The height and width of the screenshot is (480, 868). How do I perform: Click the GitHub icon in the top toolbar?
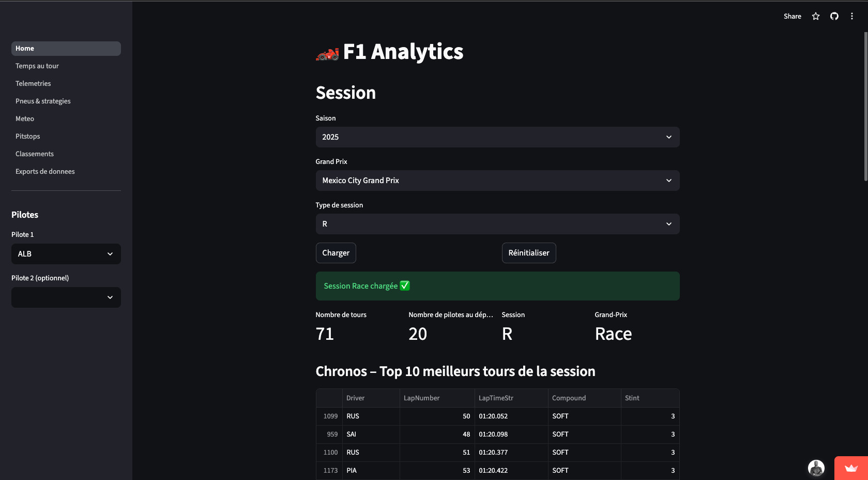click(834, 16)
